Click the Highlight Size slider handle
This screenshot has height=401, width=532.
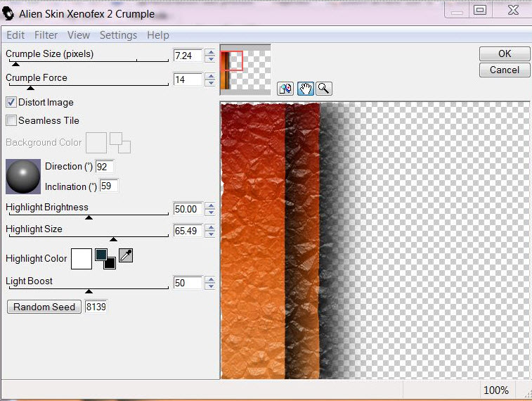pyautogui.click(x=113, y=239)
